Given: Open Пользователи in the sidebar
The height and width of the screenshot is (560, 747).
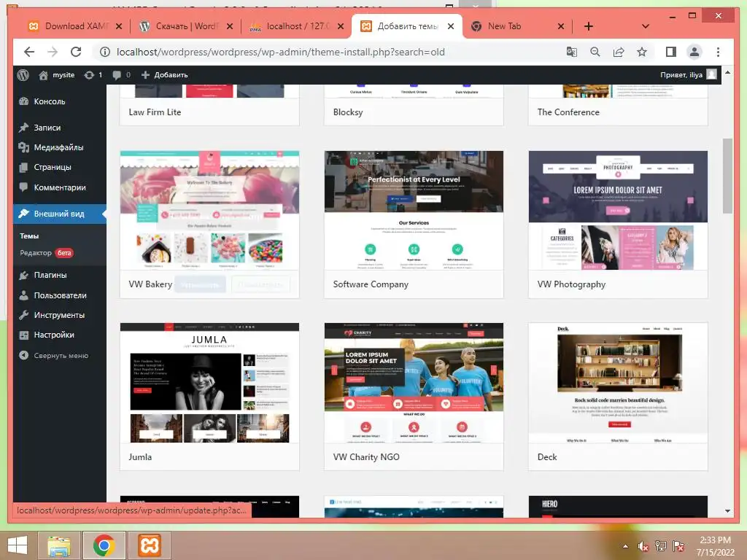Looking at the screenshot, I should pos(60,295).
